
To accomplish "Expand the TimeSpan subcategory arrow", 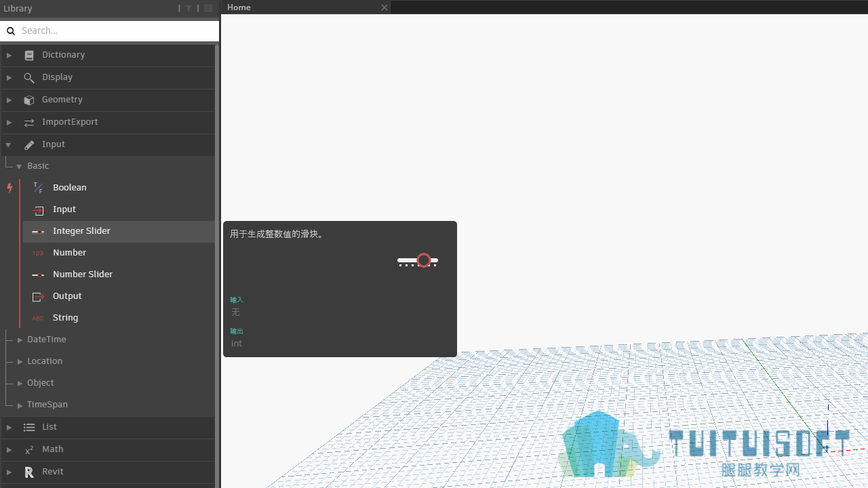I will [x=20, y=405].
